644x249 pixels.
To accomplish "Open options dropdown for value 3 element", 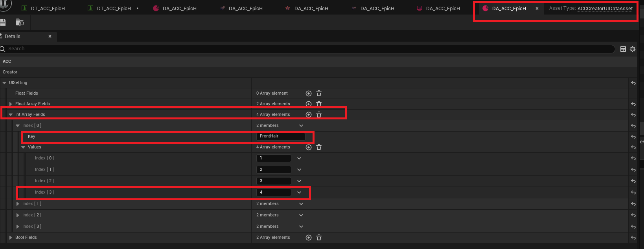I will click(x=299, y=181).
